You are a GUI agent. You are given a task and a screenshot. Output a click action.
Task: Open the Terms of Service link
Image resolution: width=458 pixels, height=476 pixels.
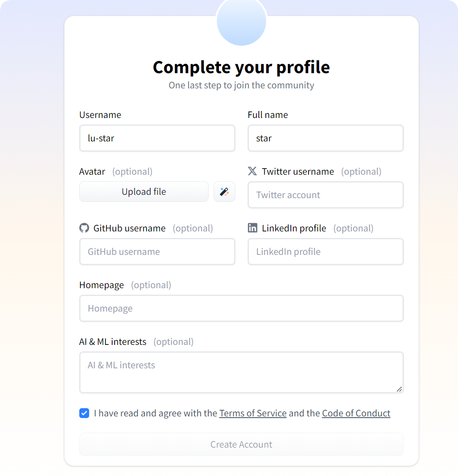(253, 413)
